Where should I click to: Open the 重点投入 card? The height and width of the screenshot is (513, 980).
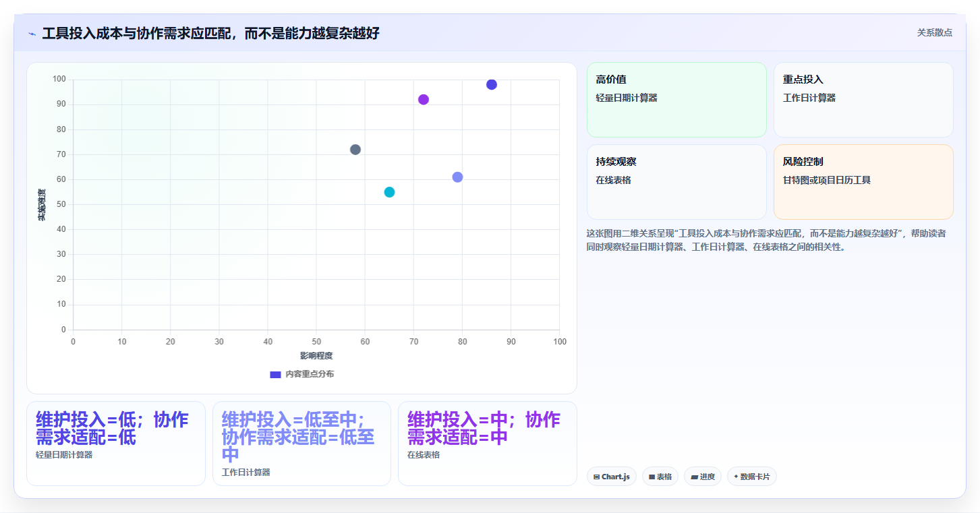863,100
